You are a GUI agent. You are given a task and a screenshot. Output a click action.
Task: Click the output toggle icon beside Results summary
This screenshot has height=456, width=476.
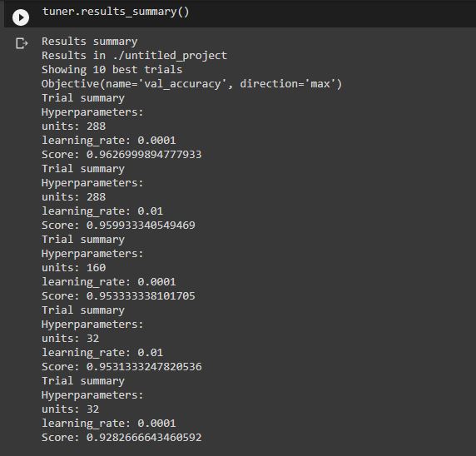(22, 43)
